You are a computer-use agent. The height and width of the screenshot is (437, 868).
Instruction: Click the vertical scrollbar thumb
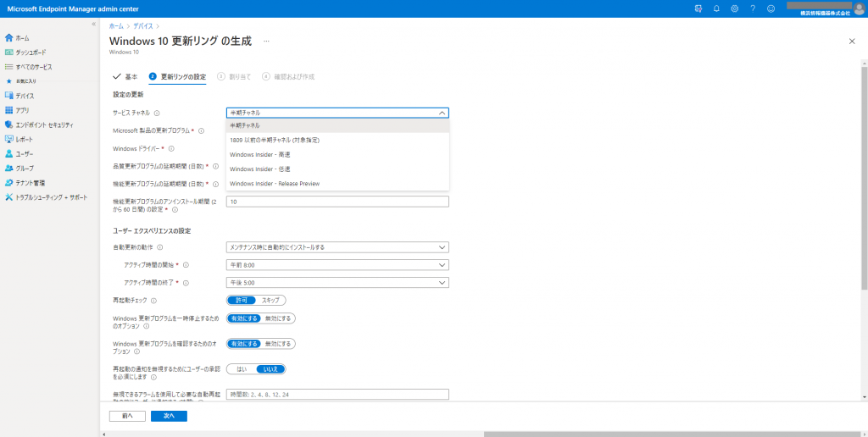click(864, 177)
